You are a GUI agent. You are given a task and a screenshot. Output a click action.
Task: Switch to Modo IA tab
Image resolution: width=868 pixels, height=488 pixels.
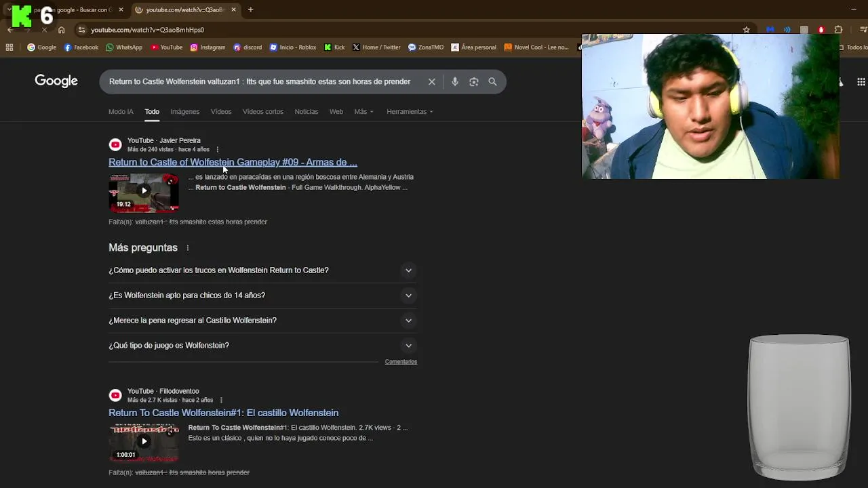click(121, 112)
